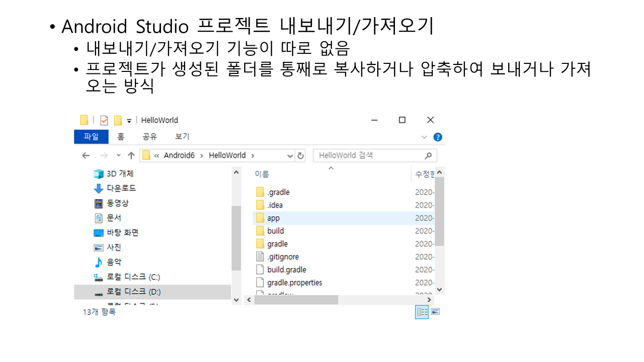This screenshot has width=644, height=362.
Task: Open the 다운로드 folder in sidebar
Action: 121,189
